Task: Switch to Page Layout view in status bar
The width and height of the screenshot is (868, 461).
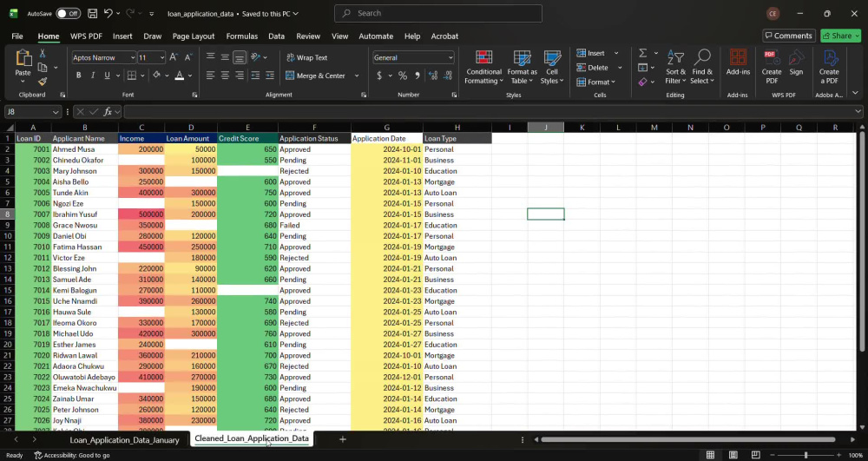Action: 733,455
